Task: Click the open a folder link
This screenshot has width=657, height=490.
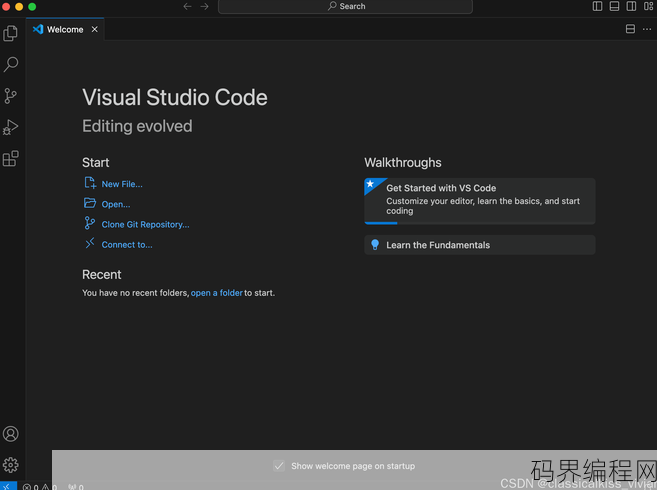Action: point(217,293)
